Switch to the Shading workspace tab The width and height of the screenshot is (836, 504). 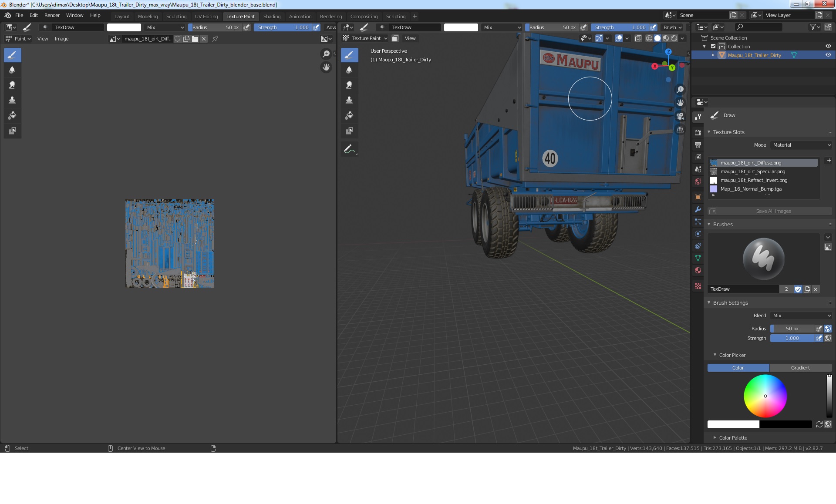click(272, 17)
